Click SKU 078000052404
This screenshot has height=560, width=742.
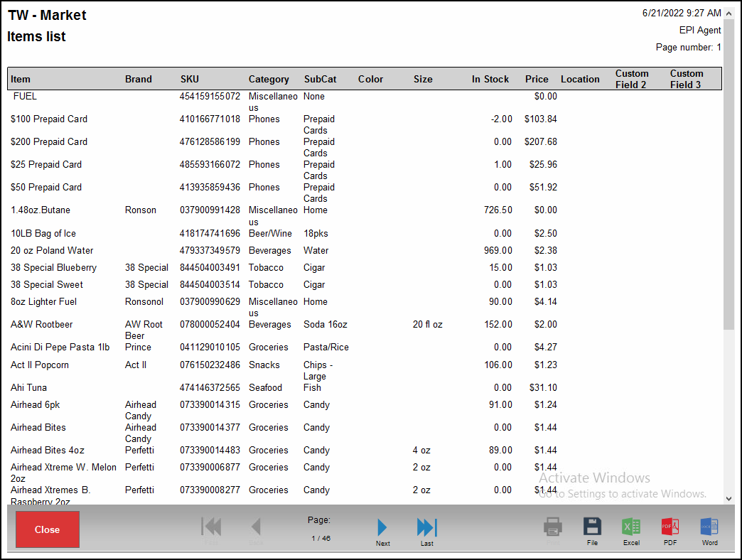pos(210,325)
